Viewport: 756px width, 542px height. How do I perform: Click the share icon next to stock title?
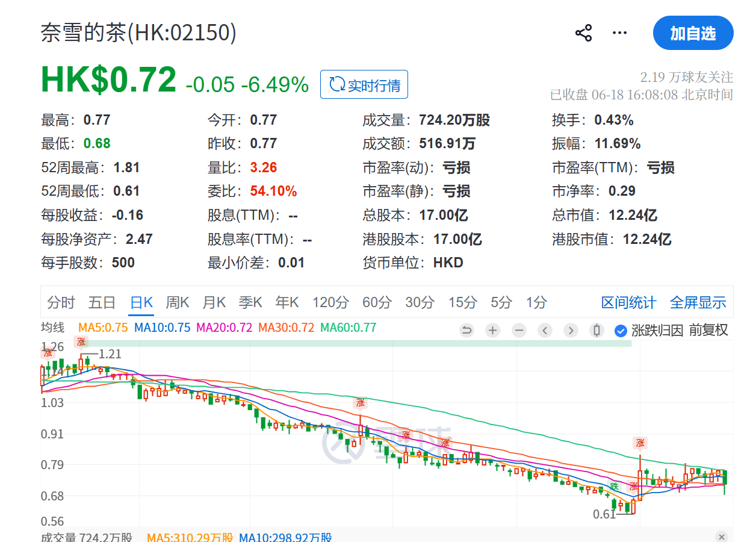click(584, 33)
